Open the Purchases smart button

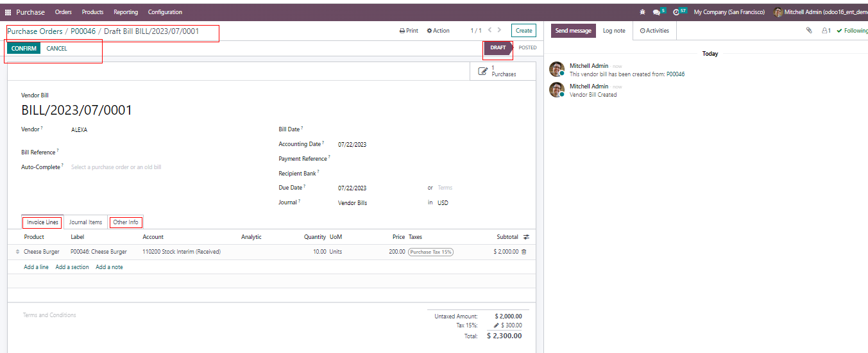point(497,71)
